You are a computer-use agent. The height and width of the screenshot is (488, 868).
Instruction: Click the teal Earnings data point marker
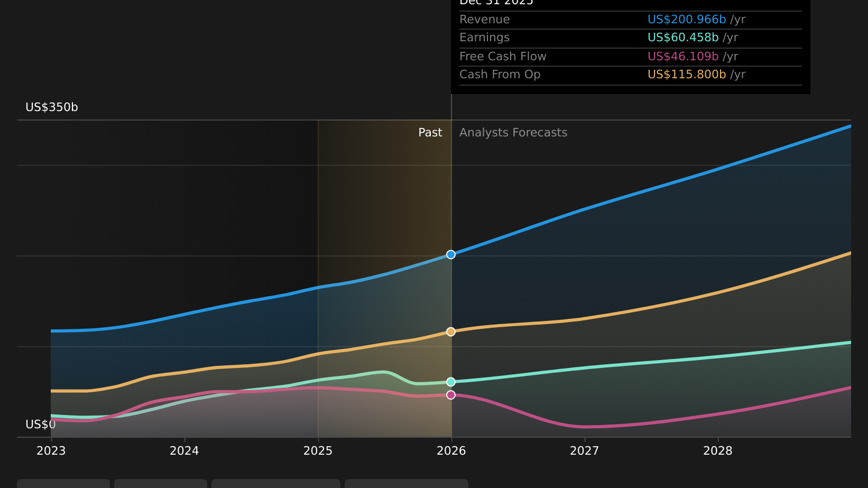(450, 382)
